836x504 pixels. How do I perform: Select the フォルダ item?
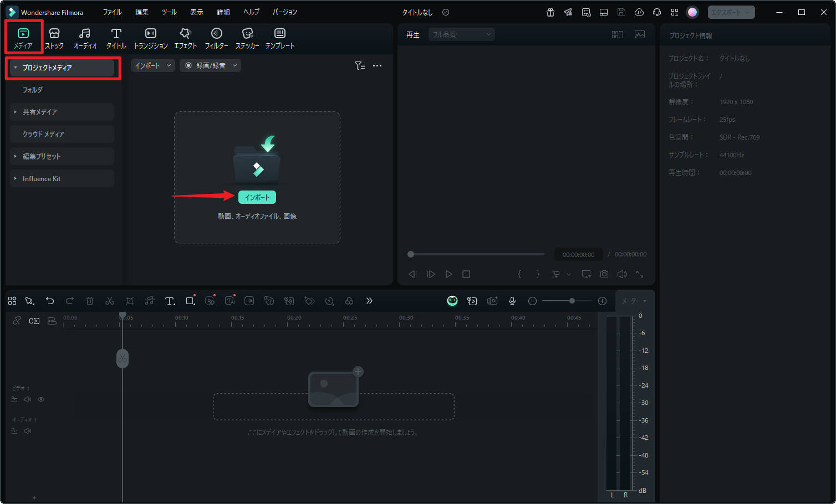[33, 90]
